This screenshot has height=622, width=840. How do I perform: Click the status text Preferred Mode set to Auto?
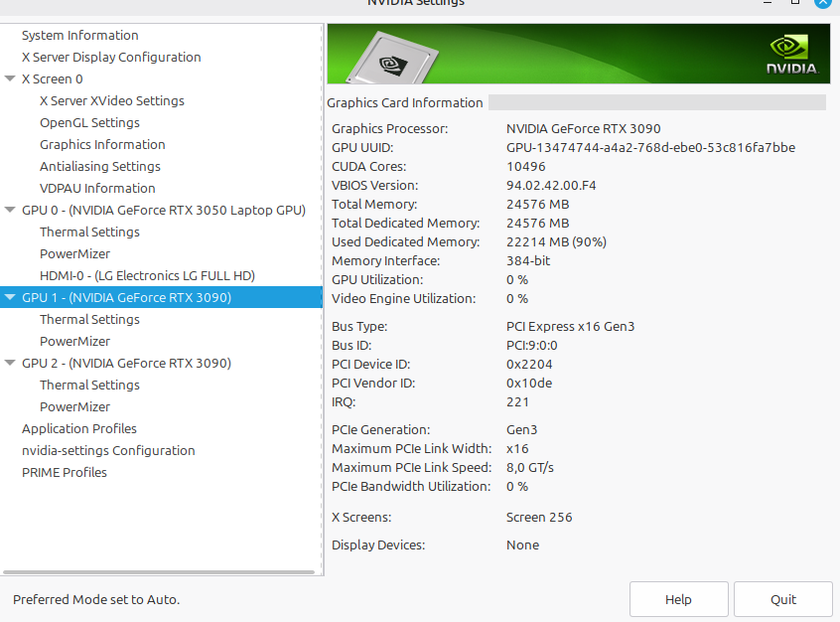tap(96, 599)
